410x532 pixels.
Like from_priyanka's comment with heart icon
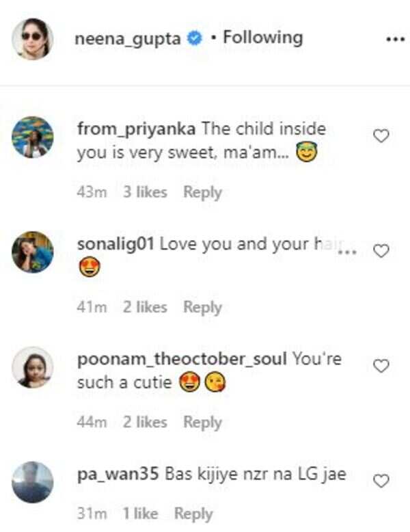tap(381, 136)
